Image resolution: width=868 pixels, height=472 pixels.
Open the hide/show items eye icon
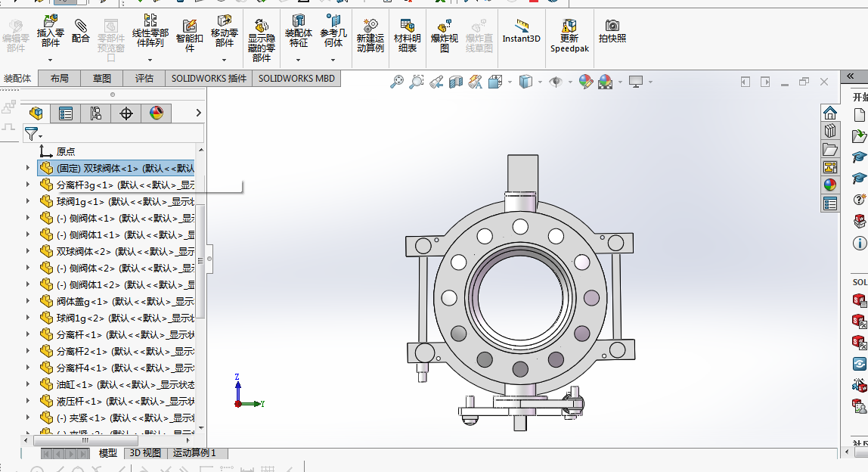point(556,82)
